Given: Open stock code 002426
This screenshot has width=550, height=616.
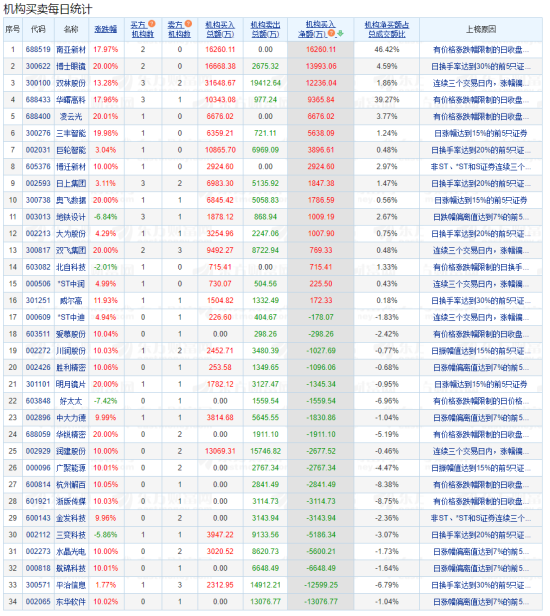Looking at the screenshot, I should click(x=38, y=367).
